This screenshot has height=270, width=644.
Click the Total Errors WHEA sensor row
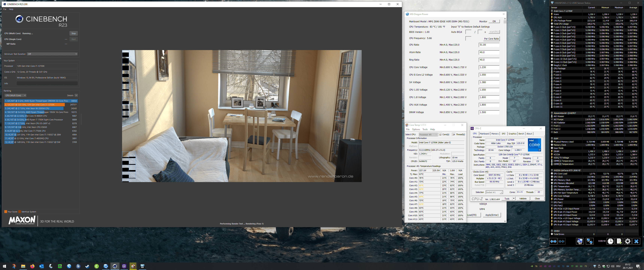point(595,234)
